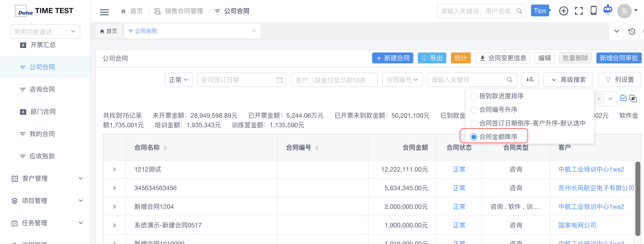
Task: Click the plus circle add icon
Action: tap(563, 11)
